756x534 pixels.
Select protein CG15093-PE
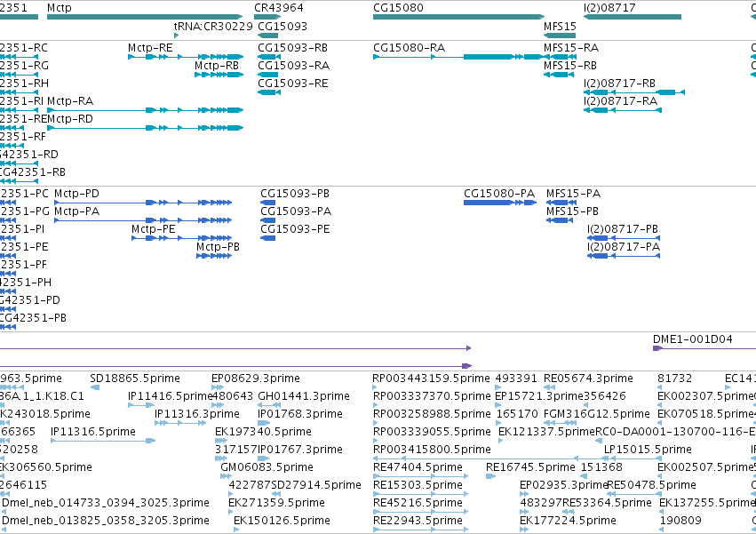(295, 229)
